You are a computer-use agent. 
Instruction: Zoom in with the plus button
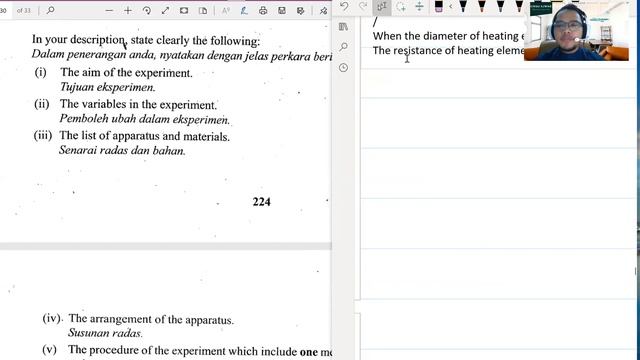[128, 11]
